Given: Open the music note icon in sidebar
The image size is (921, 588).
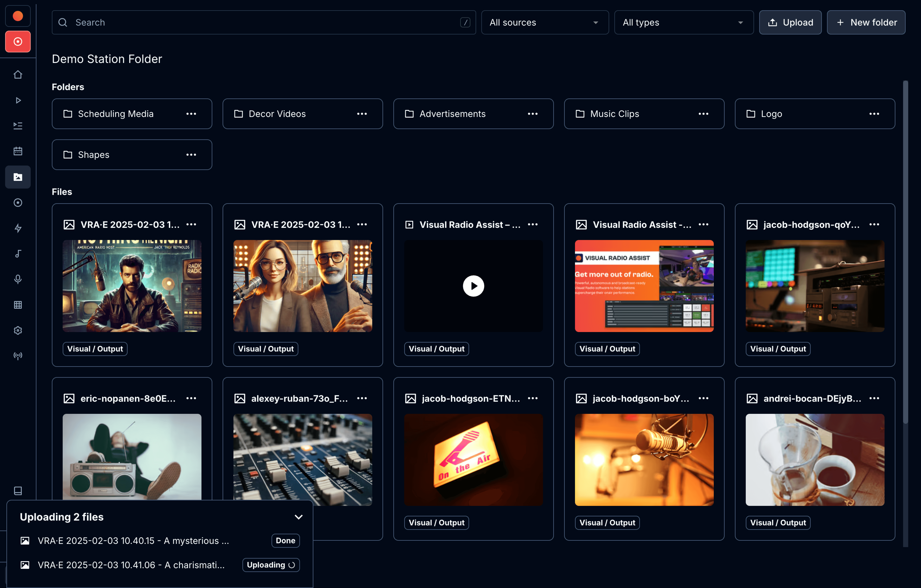Looking at the screenshot, I should tap(18, 253).
